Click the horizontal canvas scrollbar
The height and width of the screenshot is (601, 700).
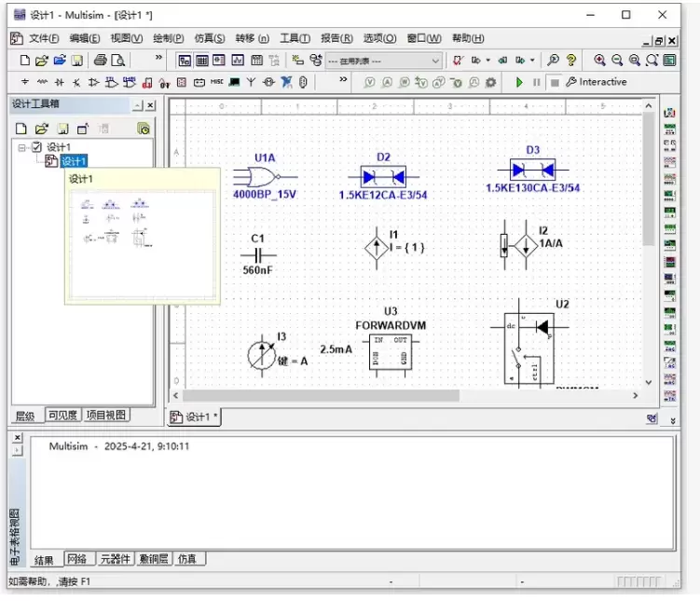tap(321, 395)
